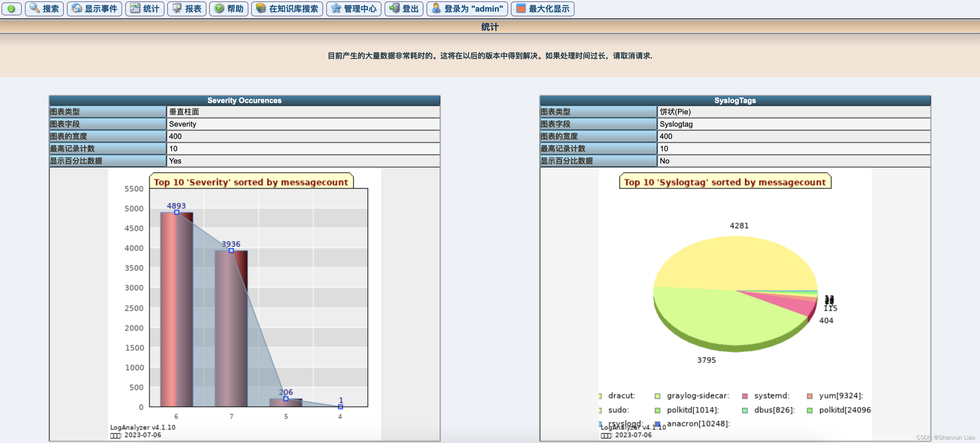Select the 统计 page title bar

(490, 27)
